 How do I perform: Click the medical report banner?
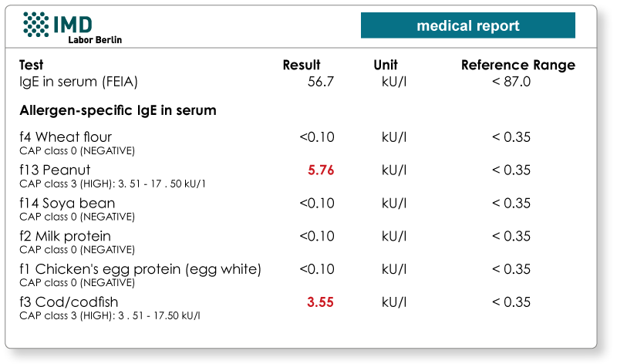[468, 25]
